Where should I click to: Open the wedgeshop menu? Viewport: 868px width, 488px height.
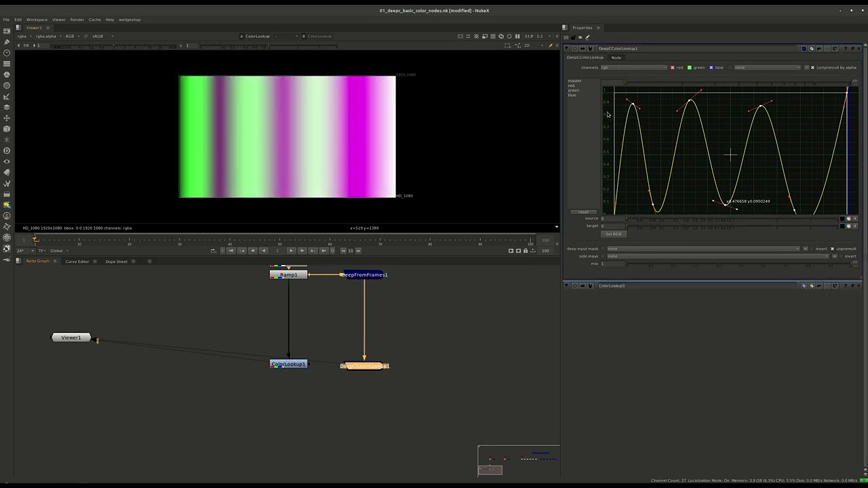(130, 20)
